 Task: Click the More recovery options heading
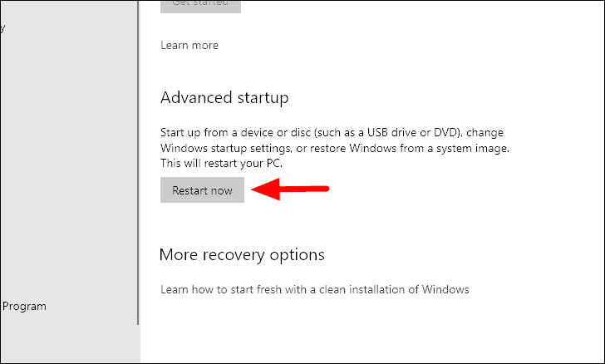pos(242,255)
